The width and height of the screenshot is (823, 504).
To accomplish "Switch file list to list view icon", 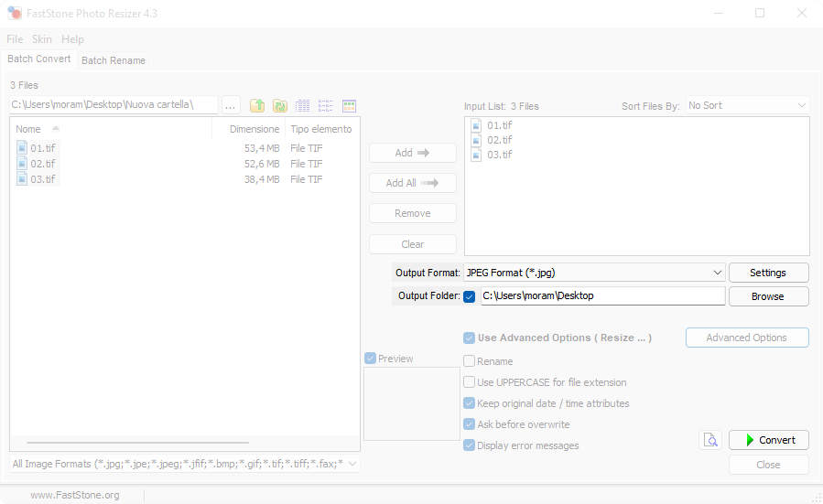I will tap(325, 105).
